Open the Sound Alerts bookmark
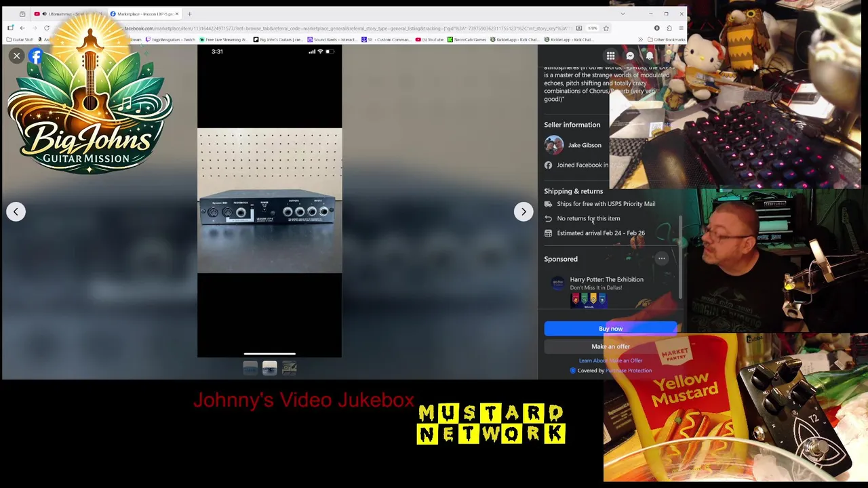The height and width of the screenshot is (488, 868). click(x=332, y=39)
